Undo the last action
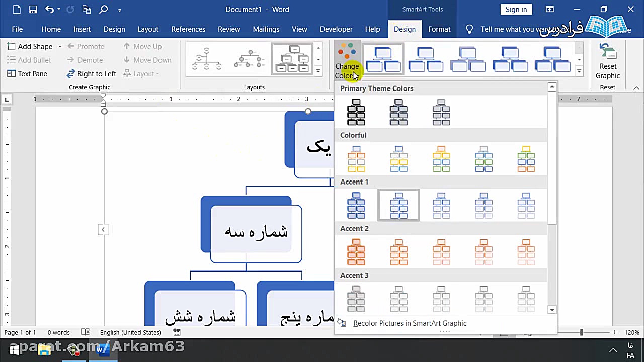Viewport: 644px width, 362px height. (x=49, y=9)
